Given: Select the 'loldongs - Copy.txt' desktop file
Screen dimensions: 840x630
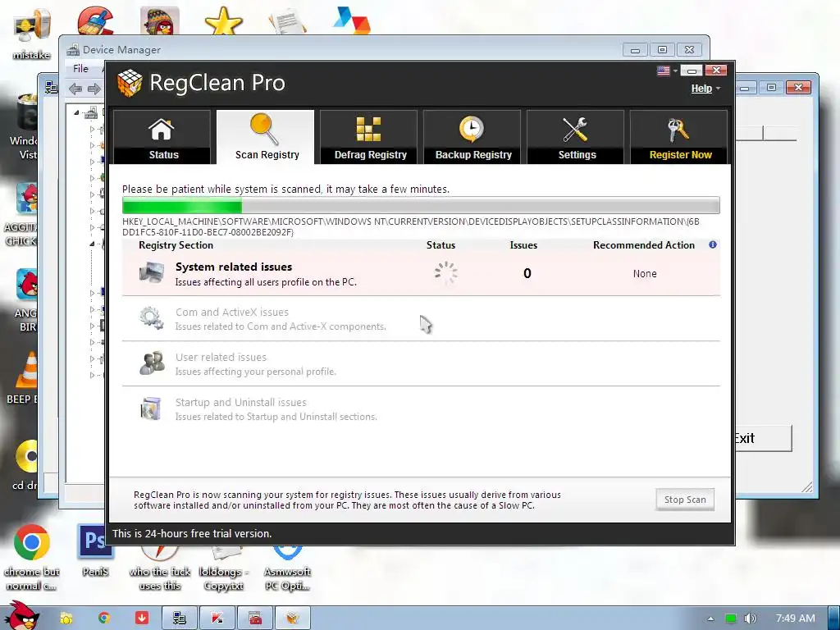Looking at the screenshot, I should pos(223,569).
